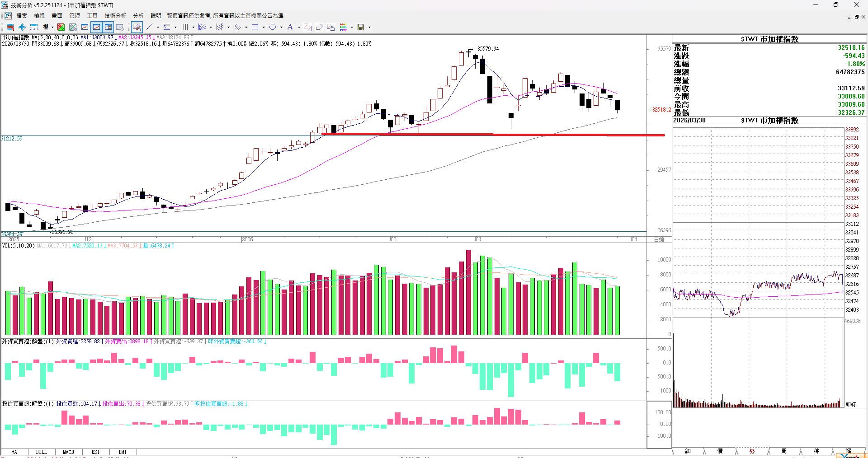Click the red horizontal support line
Image resolution: width=868 pixels, height=458 pixels.
452,134
